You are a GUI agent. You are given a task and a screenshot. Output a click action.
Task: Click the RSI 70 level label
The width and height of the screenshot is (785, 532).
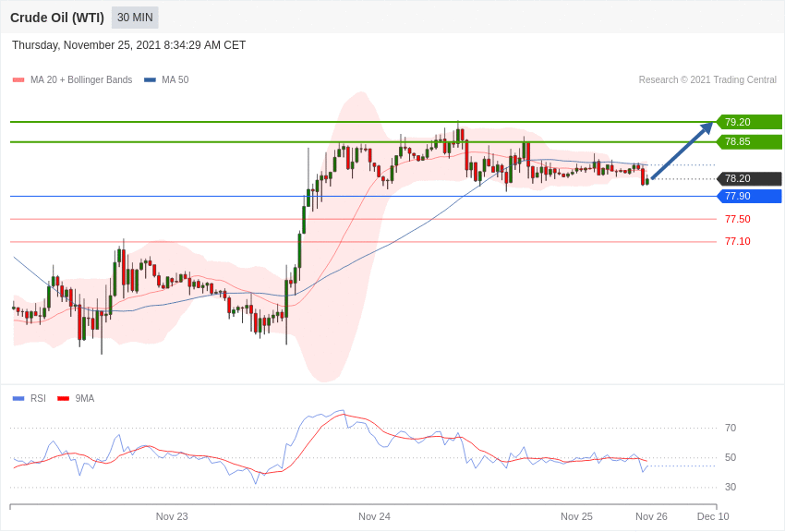click(x=731, y=428)
